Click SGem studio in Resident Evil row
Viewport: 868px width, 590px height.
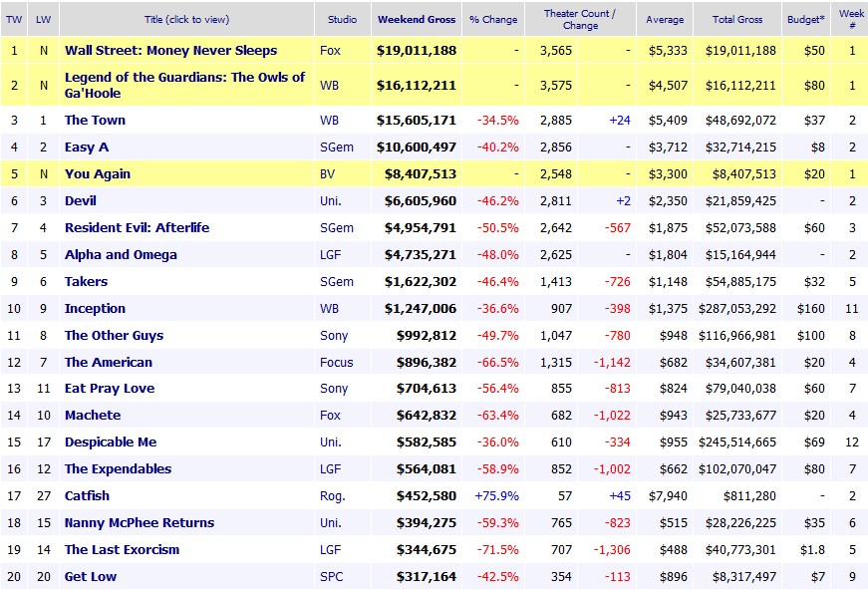337,227
